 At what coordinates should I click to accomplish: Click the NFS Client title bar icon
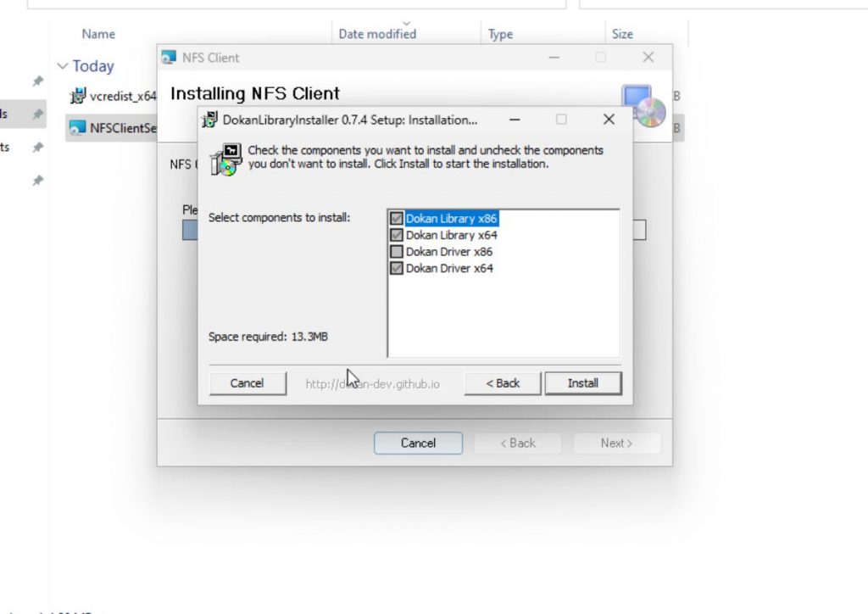pos(169,58)
